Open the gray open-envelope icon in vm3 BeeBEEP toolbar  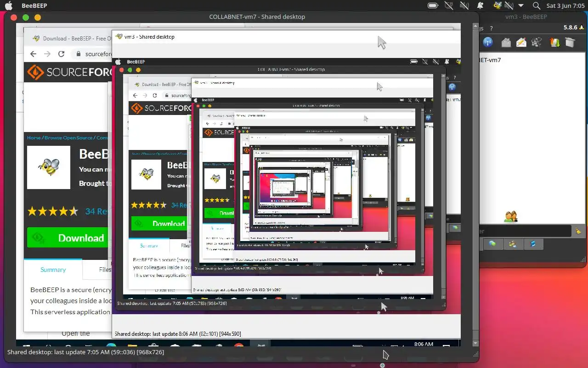(506, 42)
